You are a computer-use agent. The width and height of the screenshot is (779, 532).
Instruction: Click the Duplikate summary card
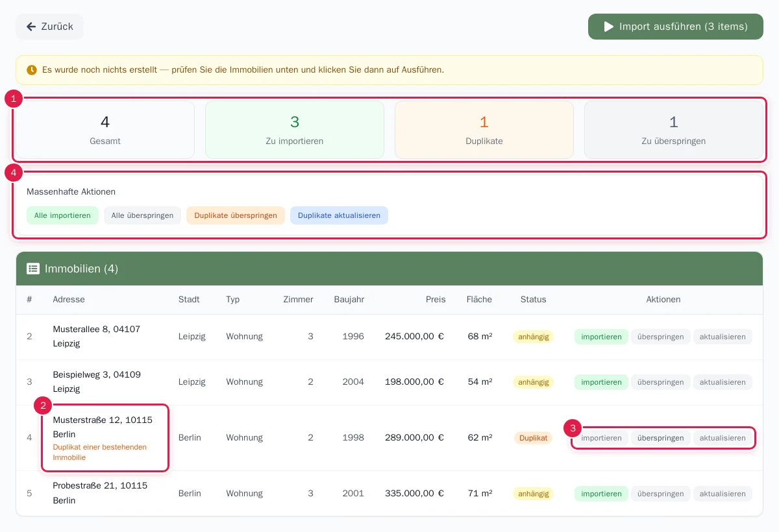click(484, 130)
